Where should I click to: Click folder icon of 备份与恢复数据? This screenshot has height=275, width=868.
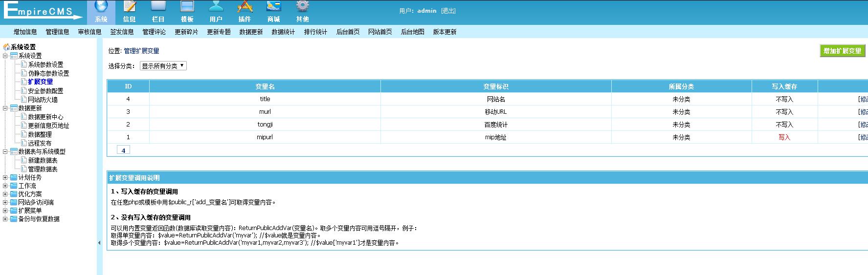click(x=14, y=219)
